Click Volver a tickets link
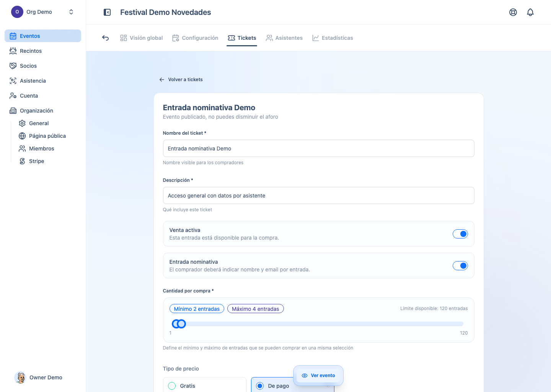Screen dimensions: 551x392 point(181,80)
